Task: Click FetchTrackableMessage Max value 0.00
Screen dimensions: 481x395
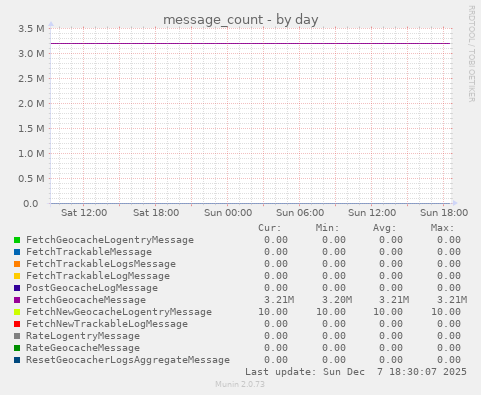Action: click(x=449, y=252)
